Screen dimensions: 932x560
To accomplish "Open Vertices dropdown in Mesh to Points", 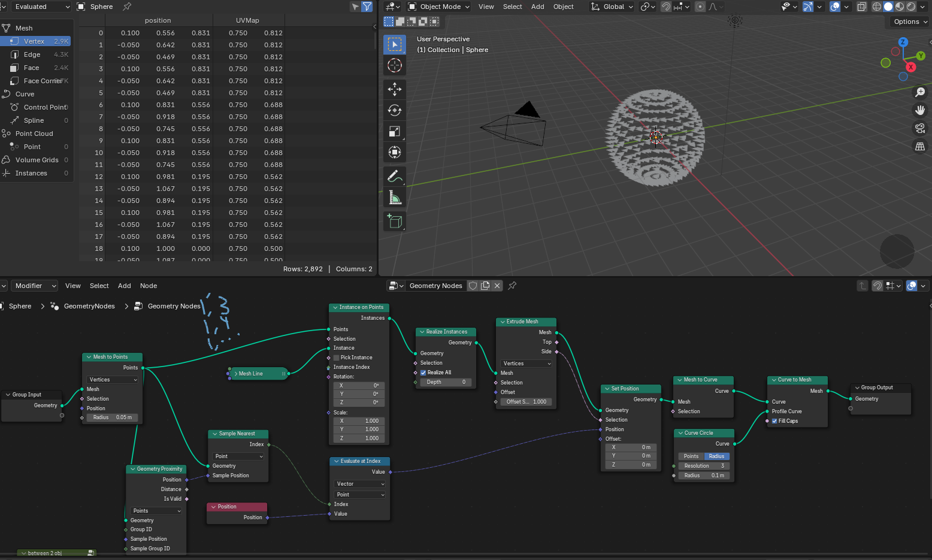I will (113, 380).
